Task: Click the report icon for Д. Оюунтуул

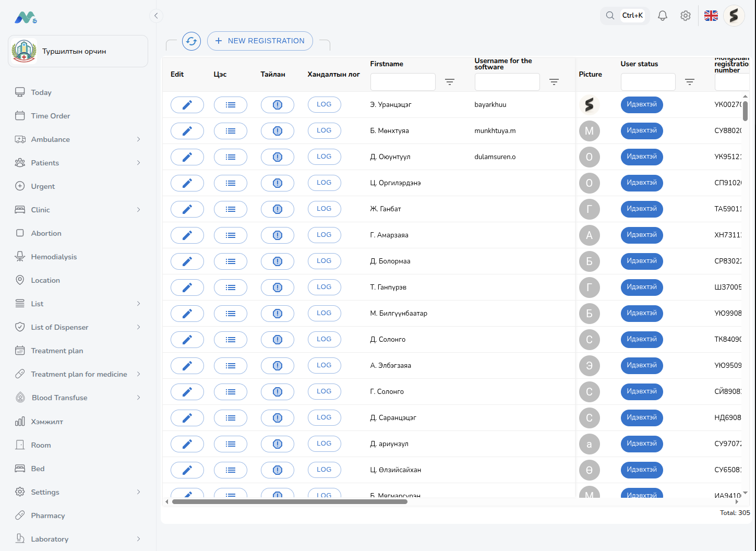Action: pos(277,157)
